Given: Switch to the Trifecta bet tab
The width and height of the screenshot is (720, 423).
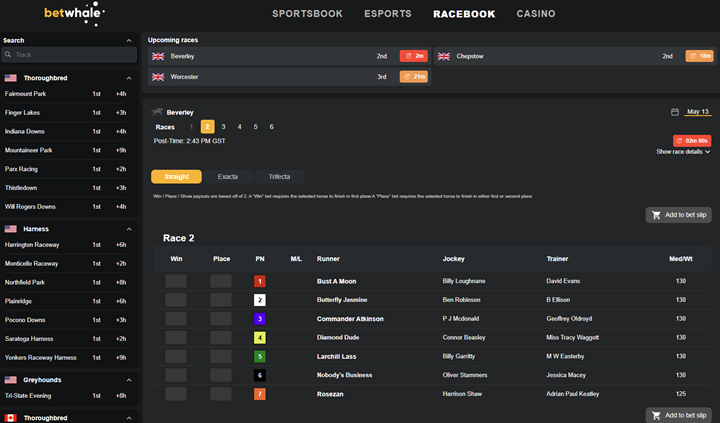Looking at the screenshot, I should [x=279, y=176].
